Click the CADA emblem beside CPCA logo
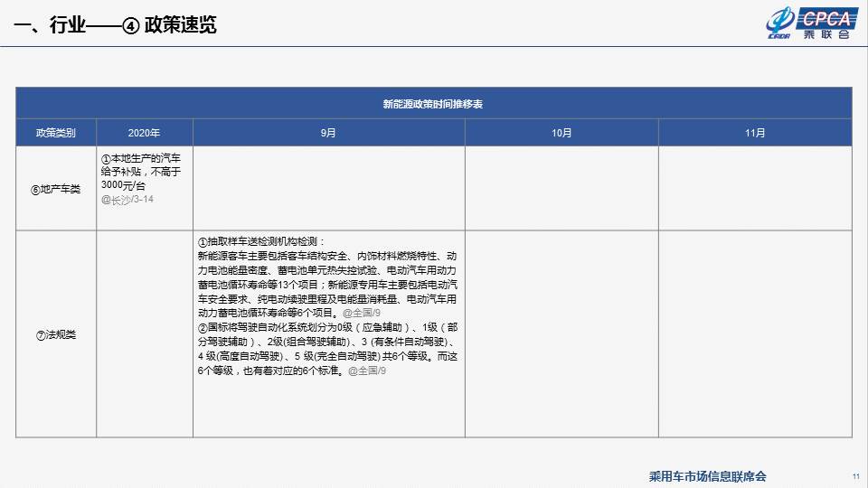The width and height of the screenshot is (868, 488). [779, 23]
